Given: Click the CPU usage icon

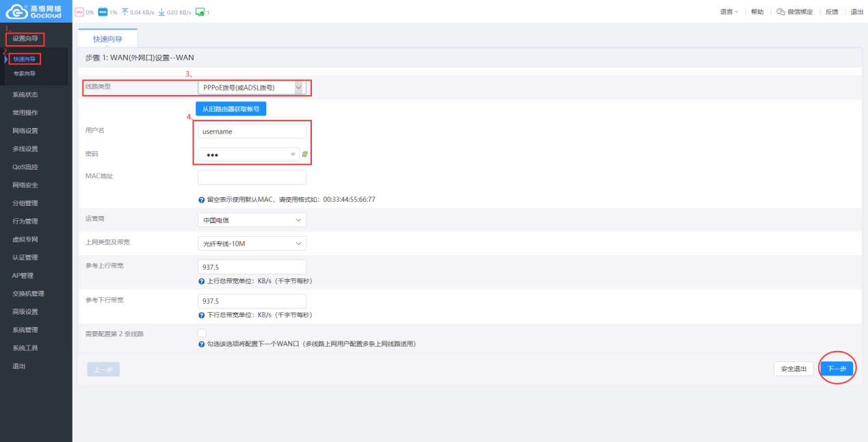Looking at the screenshot, I should [x=79, y=12].
